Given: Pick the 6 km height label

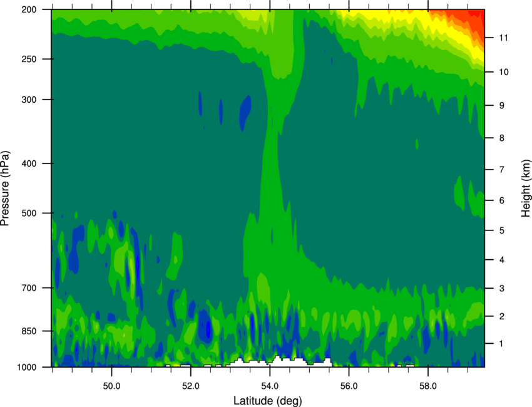Looking at the screenshot, I should click(x=502, y=200).
